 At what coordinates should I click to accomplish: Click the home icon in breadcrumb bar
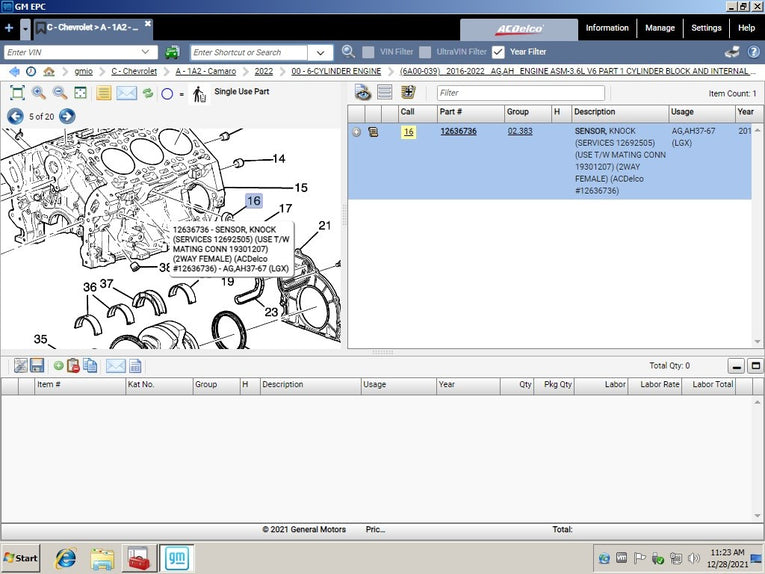[x=48, y=72]
